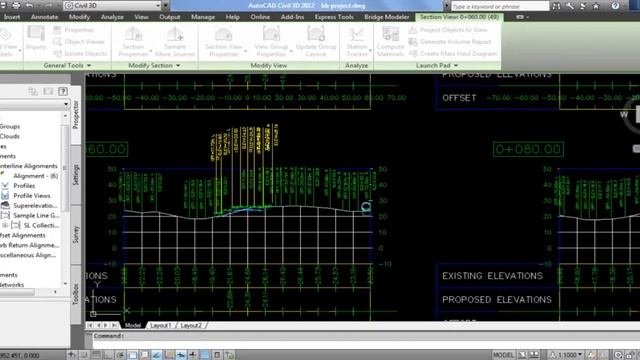The height and width of the screenshot is (360, 640).
Task: Click Project Objects to View
Action: (x=448, y=30)
